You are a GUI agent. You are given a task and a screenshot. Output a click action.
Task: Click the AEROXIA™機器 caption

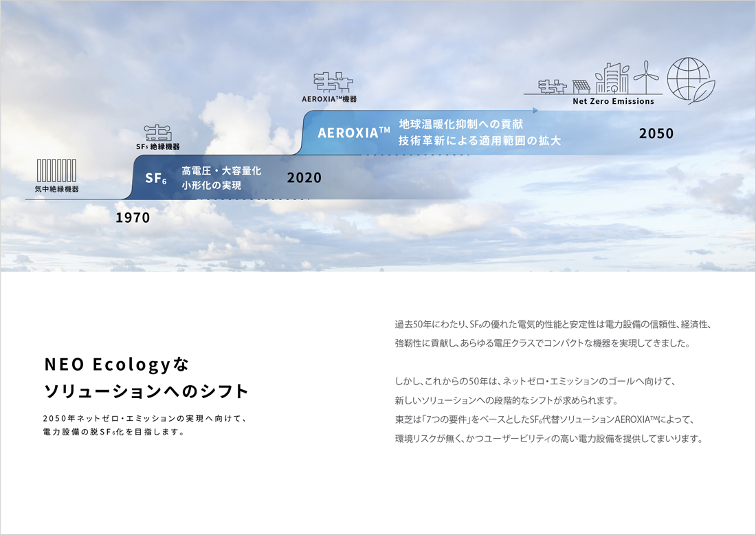[x=329, y=99]
